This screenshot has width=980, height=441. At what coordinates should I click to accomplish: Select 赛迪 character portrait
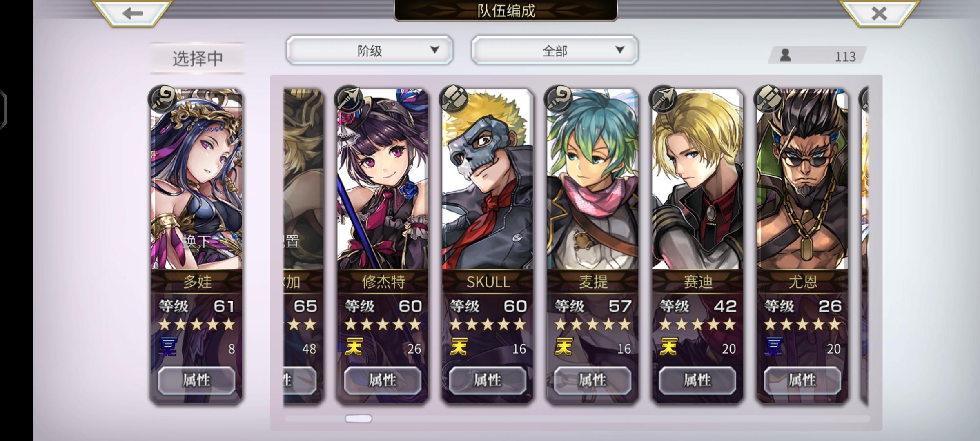click(x=697, y=180)
